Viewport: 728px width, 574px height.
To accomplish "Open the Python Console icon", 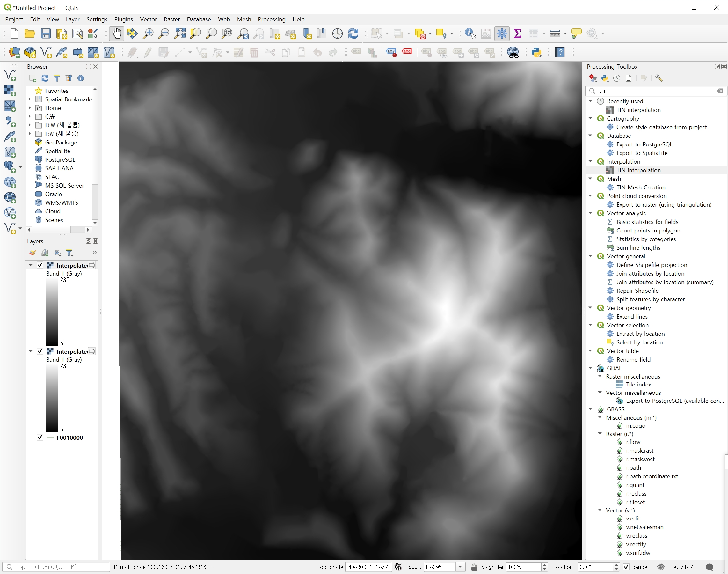I will point(536,52).
